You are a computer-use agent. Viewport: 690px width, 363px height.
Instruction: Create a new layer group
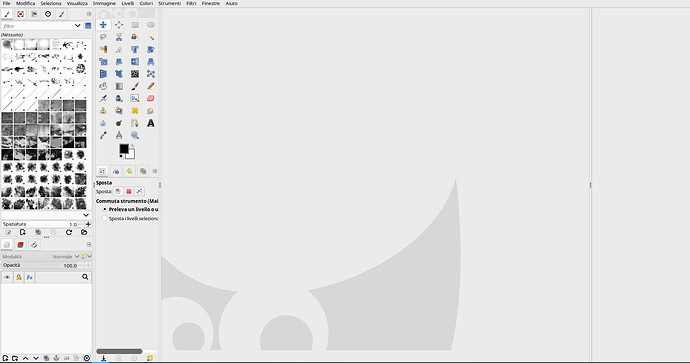(x=15, y=358)
